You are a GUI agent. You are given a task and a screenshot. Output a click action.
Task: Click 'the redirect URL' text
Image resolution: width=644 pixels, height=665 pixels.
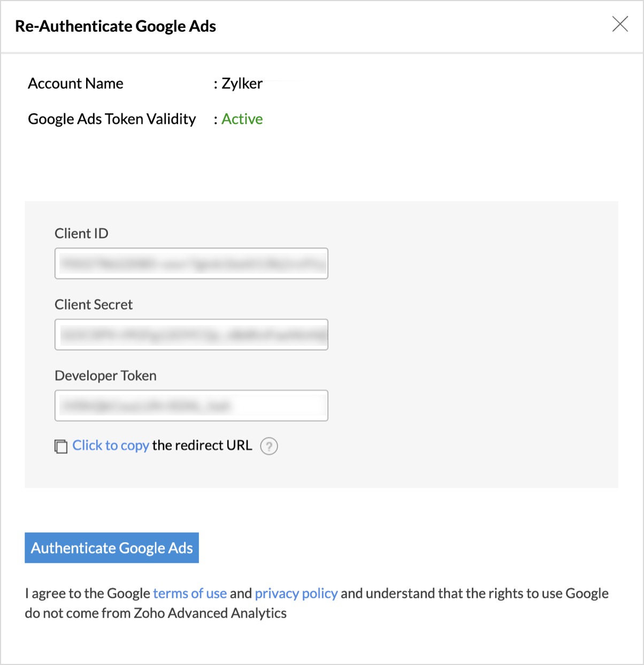[202, 445]
